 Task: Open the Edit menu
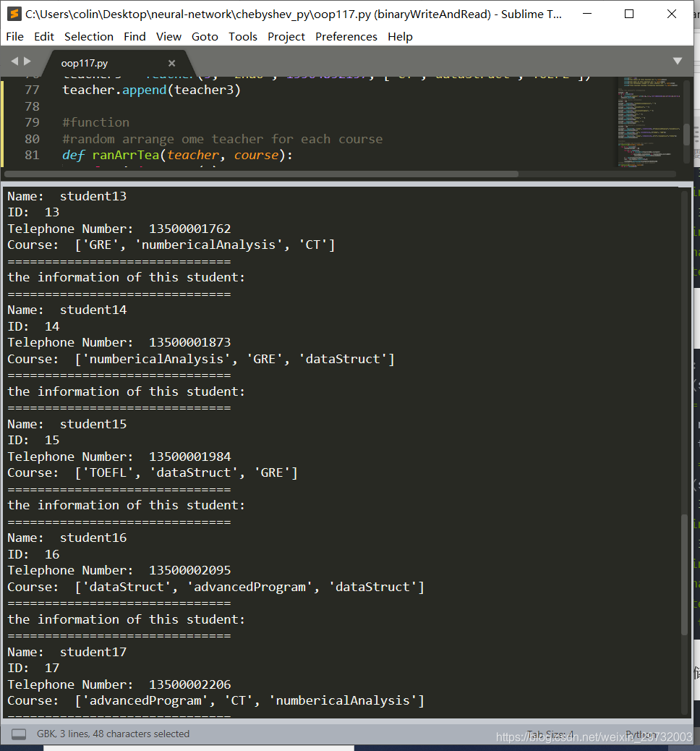44,36
